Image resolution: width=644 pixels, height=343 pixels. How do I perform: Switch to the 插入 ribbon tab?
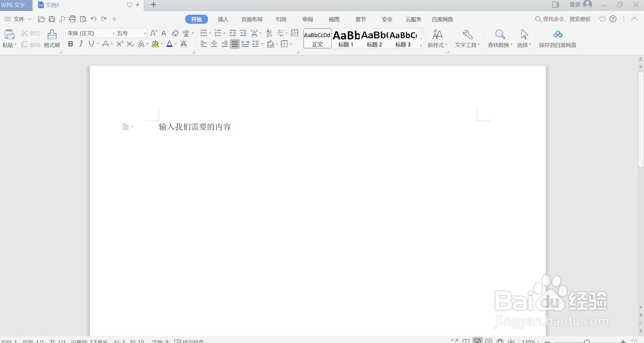tap(223, 19)
